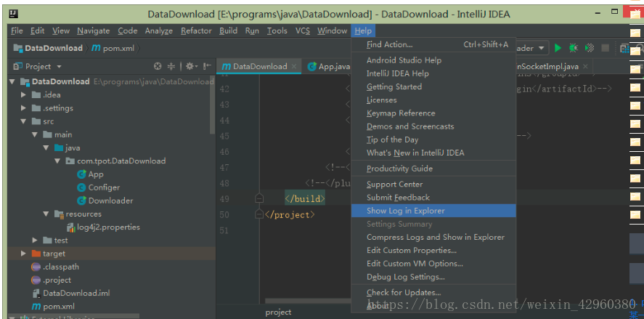Select the Downloader class in project tree
The height and width of the screenshot is (319, 644).
click(x=110, y=201)
